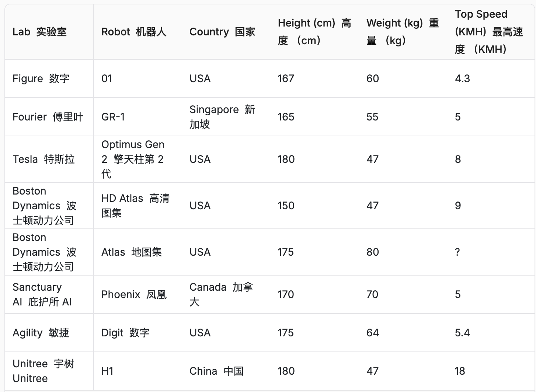
Task: Click the 18 top speed cell
Action: [460, 371]
